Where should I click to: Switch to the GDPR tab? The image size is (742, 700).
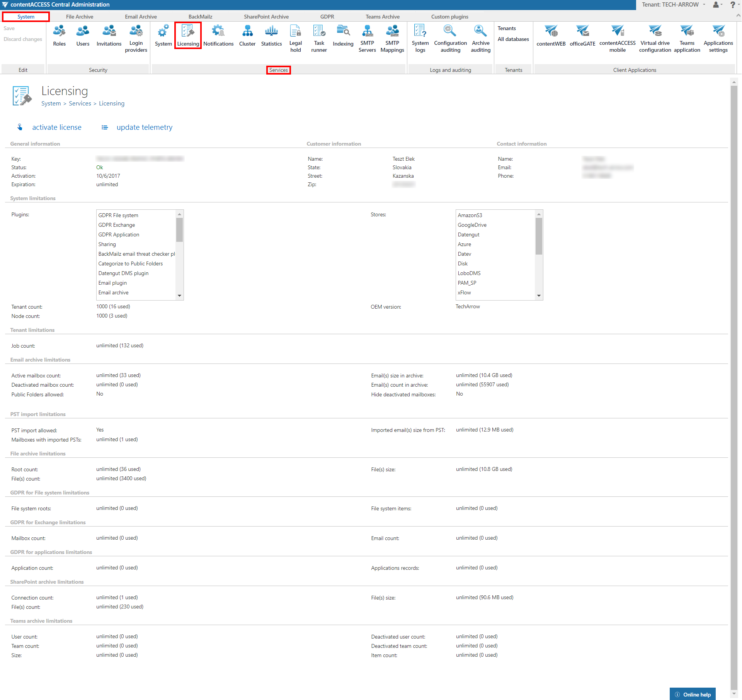tap(327, 17)
